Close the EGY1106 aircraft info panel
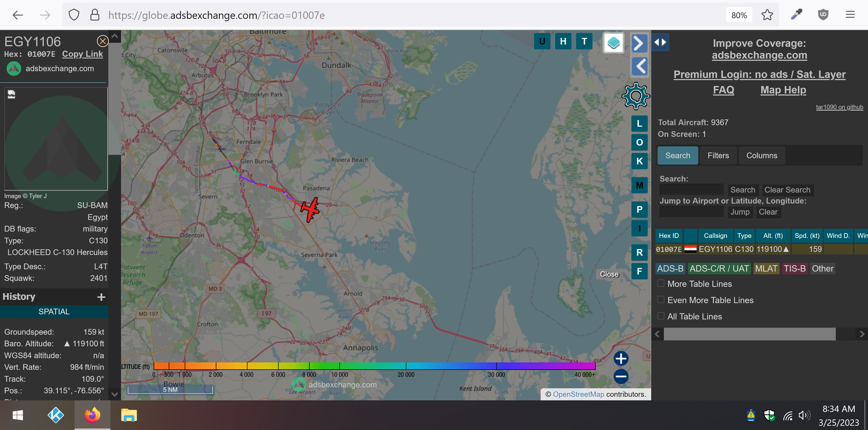The image size is (868, 430). pyautogui.click(x=102, y=41)
